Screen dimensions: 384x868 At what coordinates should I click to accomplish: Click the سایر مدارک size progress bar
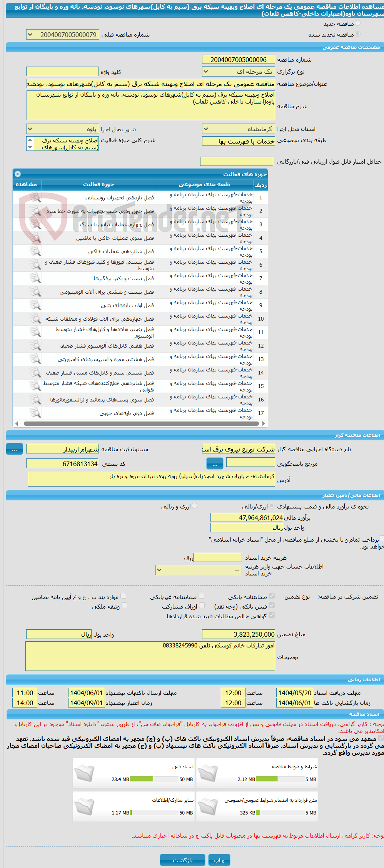(x=154, y=813)
